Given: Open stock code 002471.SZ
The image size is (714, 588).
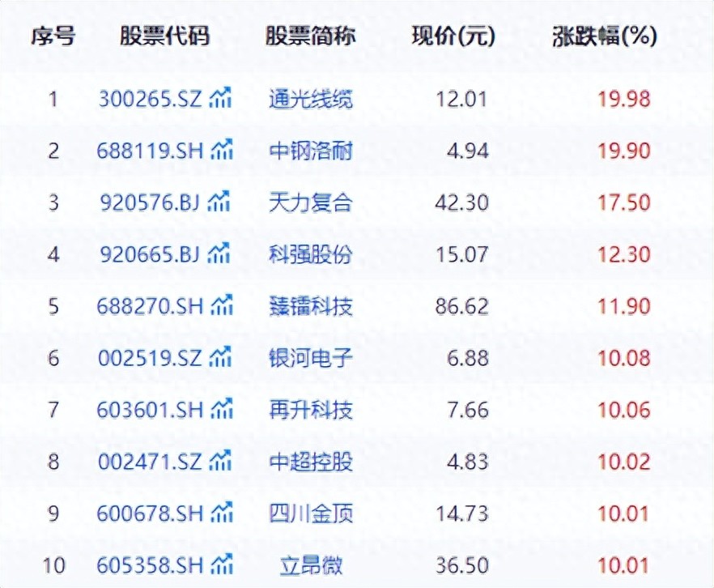Looking at the screenshot, I should (x=150, y=462).
